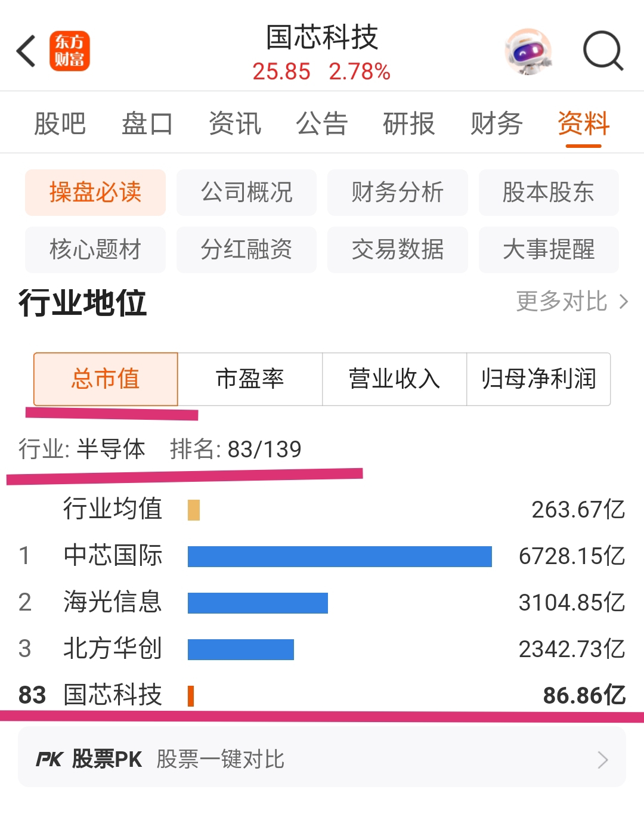Open 公司概况 section button

246,193
